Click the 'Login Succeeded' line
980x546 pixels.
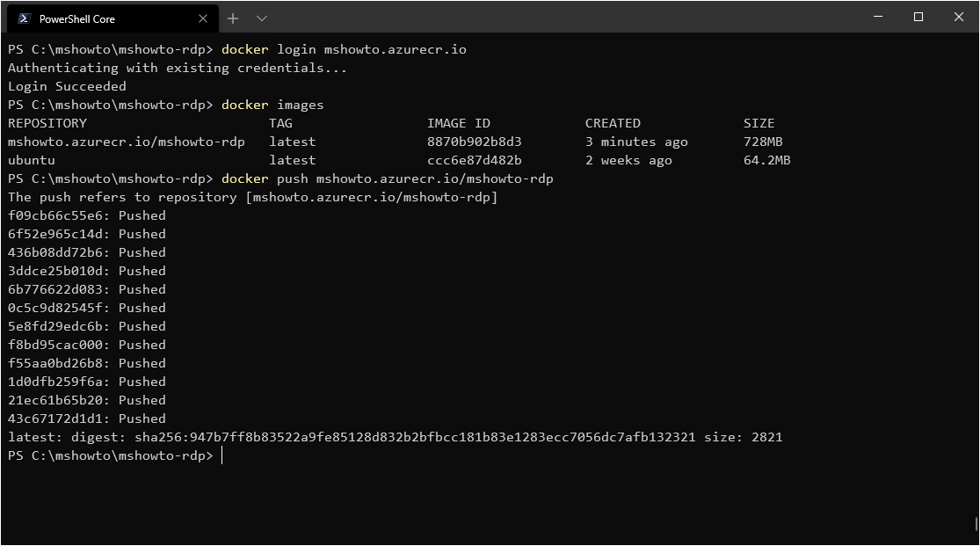point(67,86)
